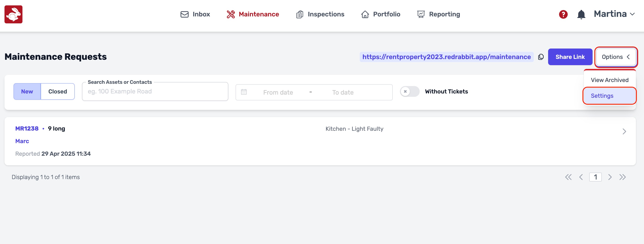Open the Inspections tab

[320, 14]
